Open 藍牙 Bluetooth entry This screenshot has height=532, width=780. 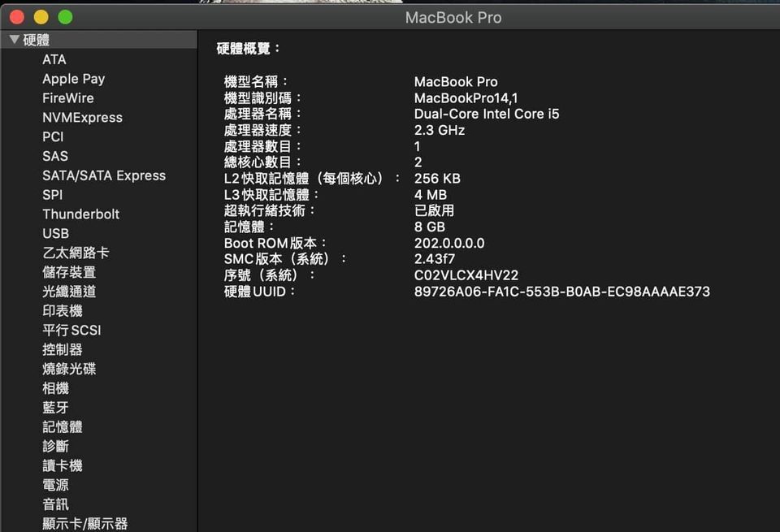point(56,408)
